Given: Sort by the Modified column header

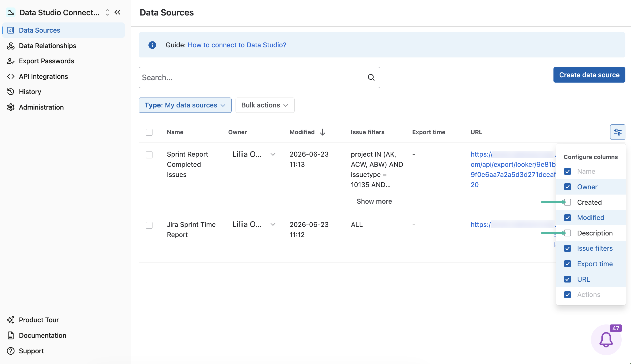Looking at the screenshot, I should (302, 132).
